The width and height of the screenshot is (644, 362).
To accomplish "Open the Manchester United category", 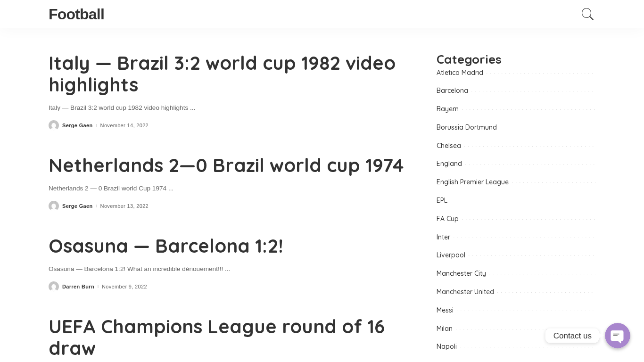I will 465,292.
